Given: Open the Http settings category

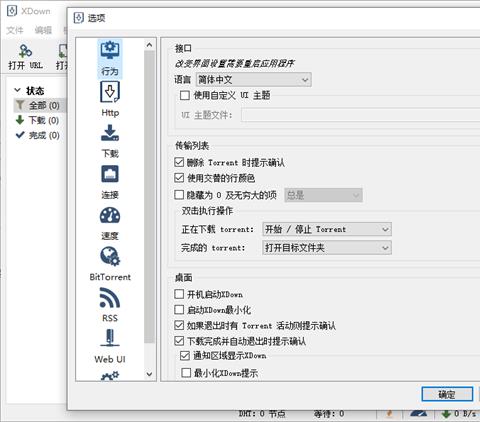Looking at the screenshot, I should (110, 99).
